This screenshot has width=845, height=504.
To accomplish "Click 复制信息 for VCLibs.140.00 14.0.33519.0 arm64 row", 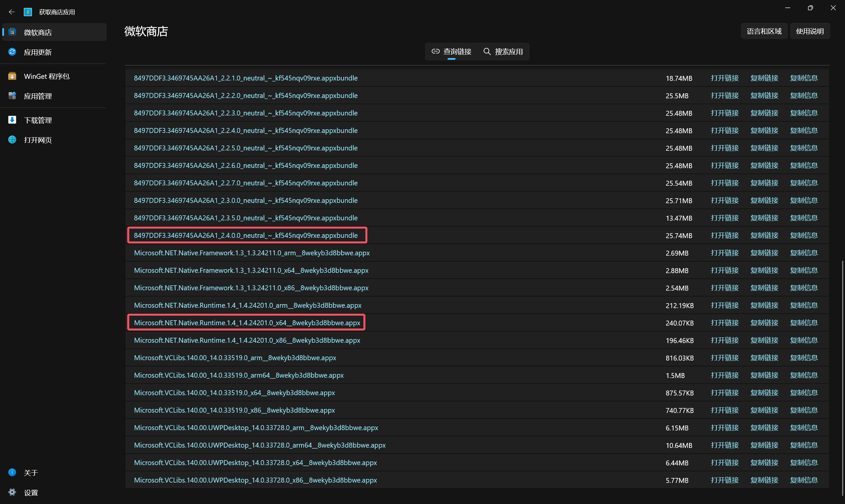I will tap(803, 375).
